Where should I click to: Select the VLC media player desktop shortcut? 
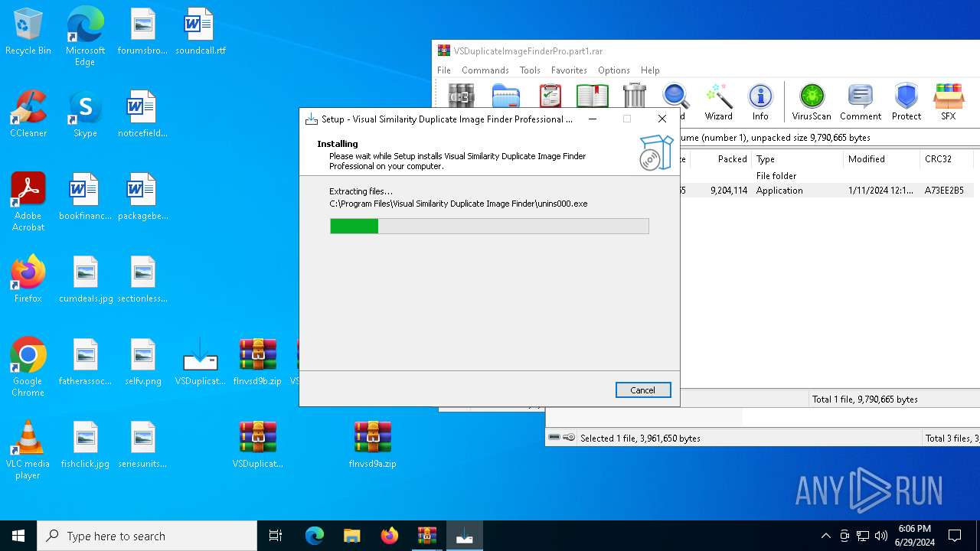28,450
